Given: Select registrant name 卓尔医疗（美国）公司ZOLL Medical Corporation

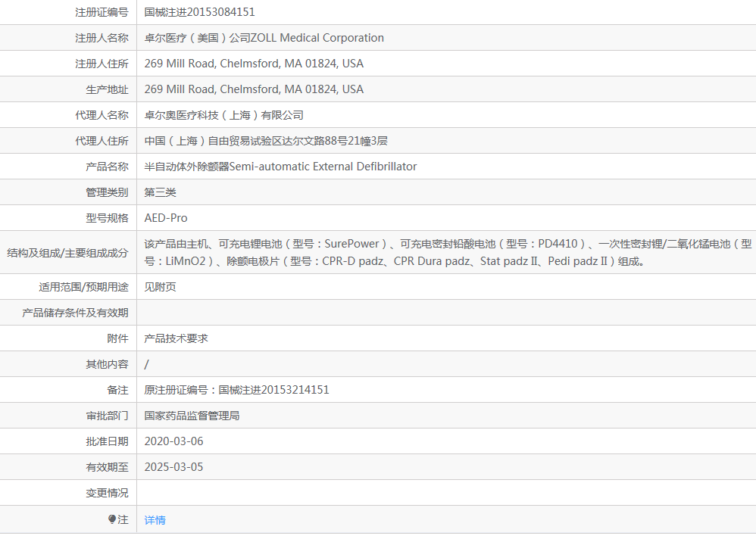Looking at the screenshot, I should (264, 38).
